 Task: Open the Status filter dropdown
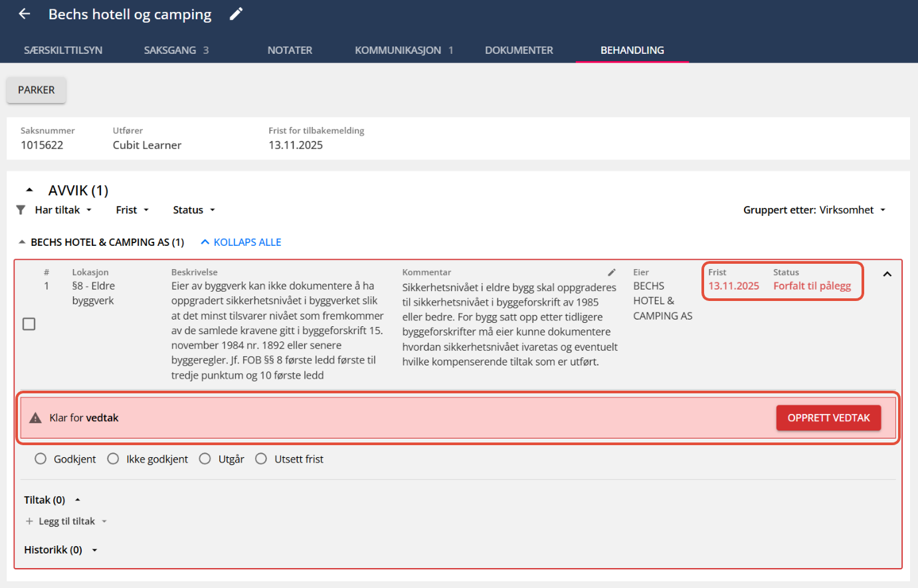point(194,210)
